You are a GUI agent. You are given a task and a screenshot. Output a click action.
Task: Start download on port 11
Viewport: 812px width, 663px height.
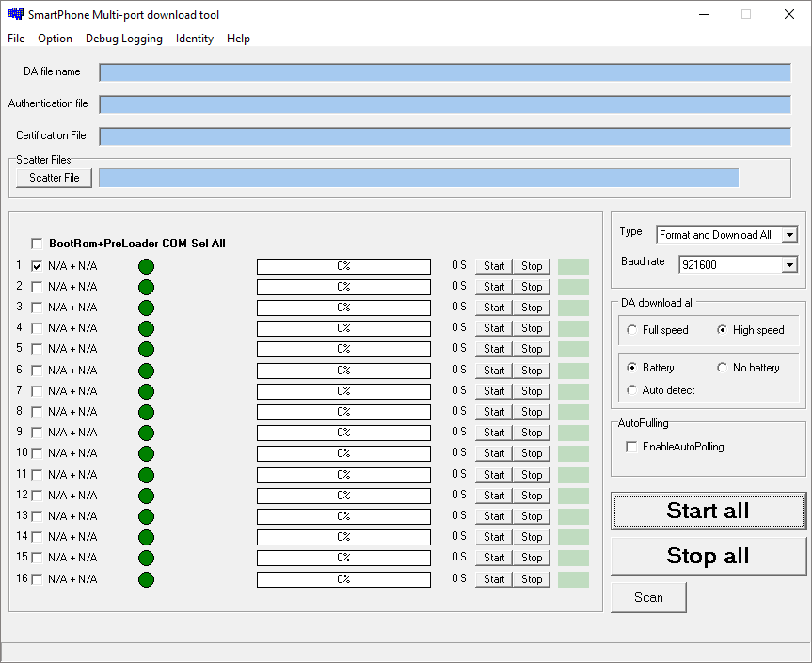494,475
